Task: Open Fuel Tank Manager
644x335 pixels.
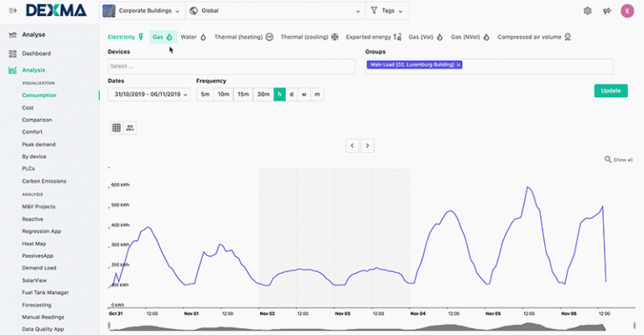Action: click(45, 293)
